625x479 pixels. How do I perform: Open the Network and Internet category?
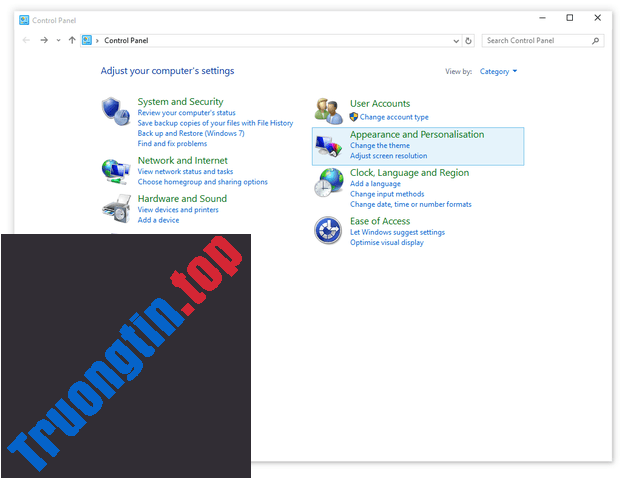pos(183,161)
